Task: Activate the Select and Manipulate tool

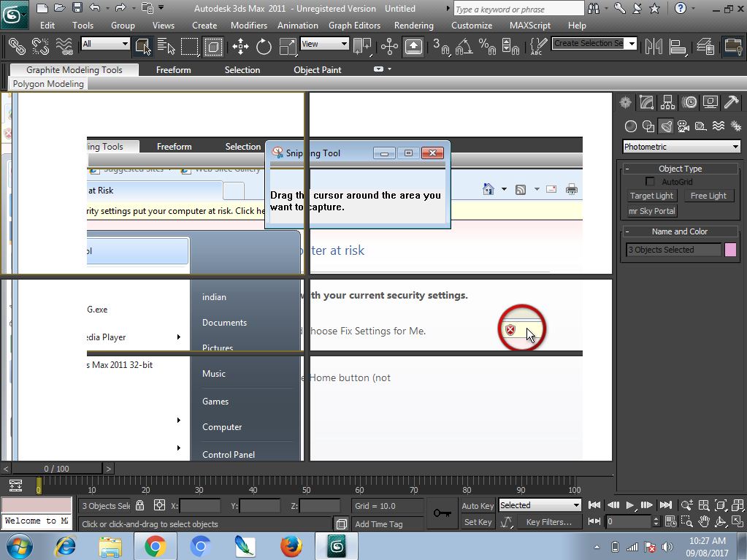Action: 389,46
